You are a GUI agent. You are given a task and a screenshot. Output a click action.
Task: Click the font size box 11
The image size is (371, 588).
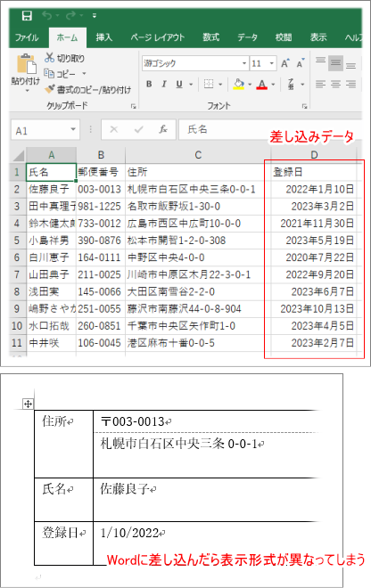(x=259, y=63)
